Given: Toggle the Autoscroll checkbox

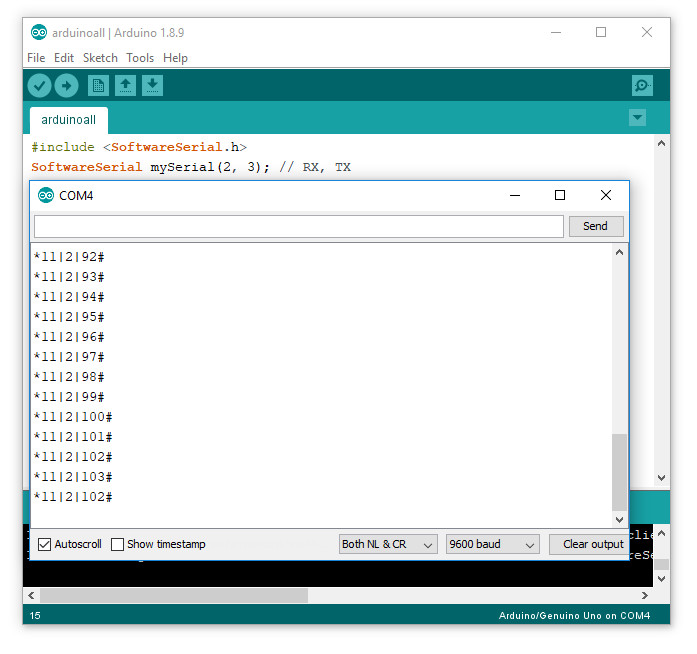Looking at the screenshot, I should 44,544.
